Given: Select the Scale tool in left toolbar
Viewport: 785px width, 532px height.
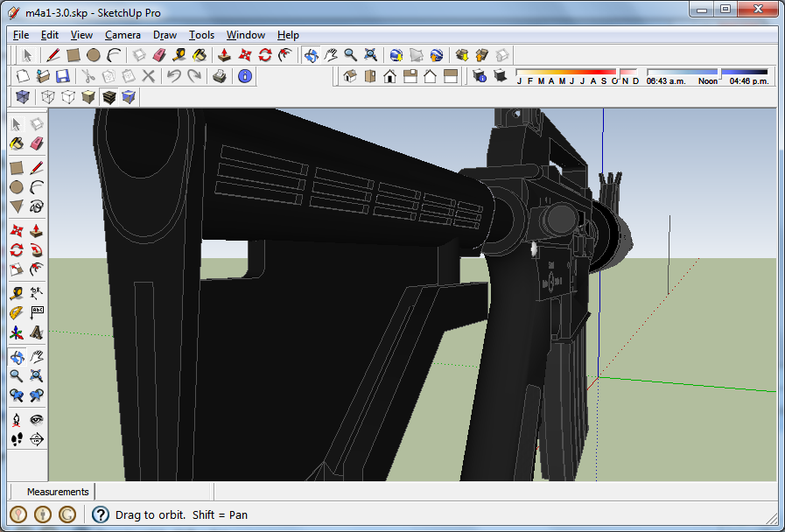Looking at the screenshot, I should pos(17,269).
